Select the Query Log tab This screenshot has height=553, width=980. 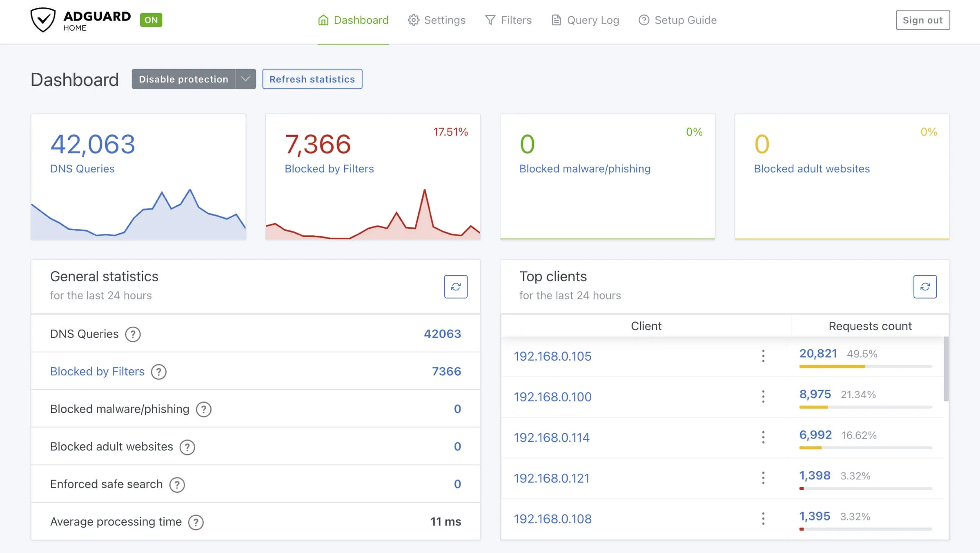click(x=593, y=20)
